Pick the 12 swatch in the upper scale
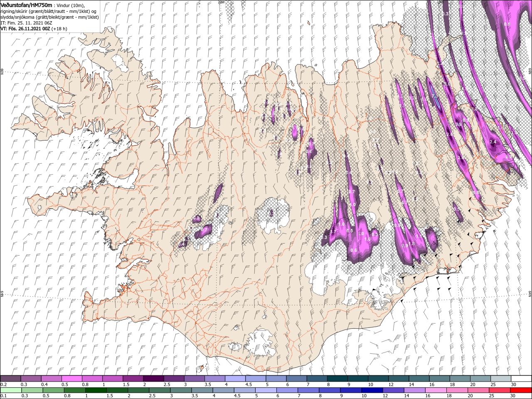The width and height of the screenshot is (532, 399). [399, 379]
